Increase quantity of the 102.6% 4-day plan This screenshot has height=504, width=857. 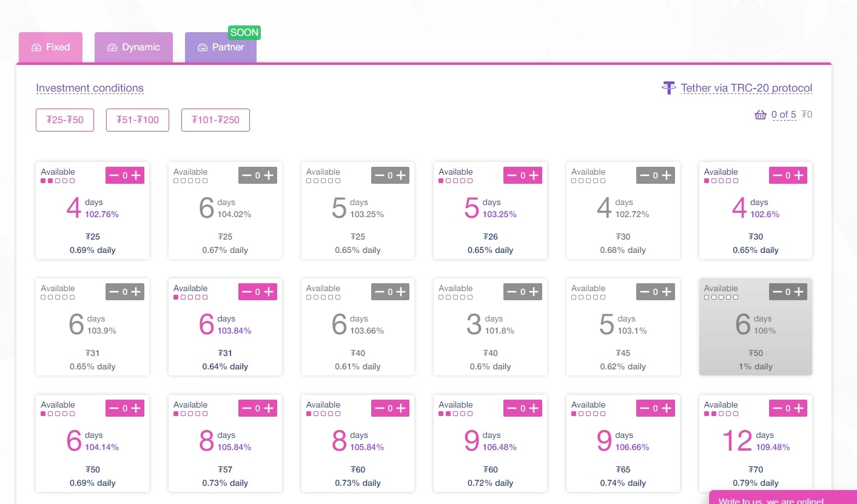pos(799,175)
